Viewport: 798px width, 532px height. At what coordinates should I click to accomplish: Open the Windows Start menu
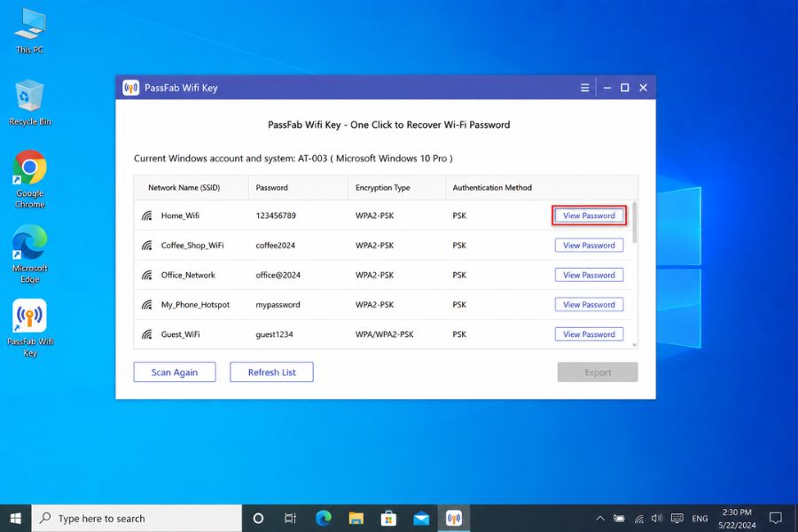[x=15, y=518]
